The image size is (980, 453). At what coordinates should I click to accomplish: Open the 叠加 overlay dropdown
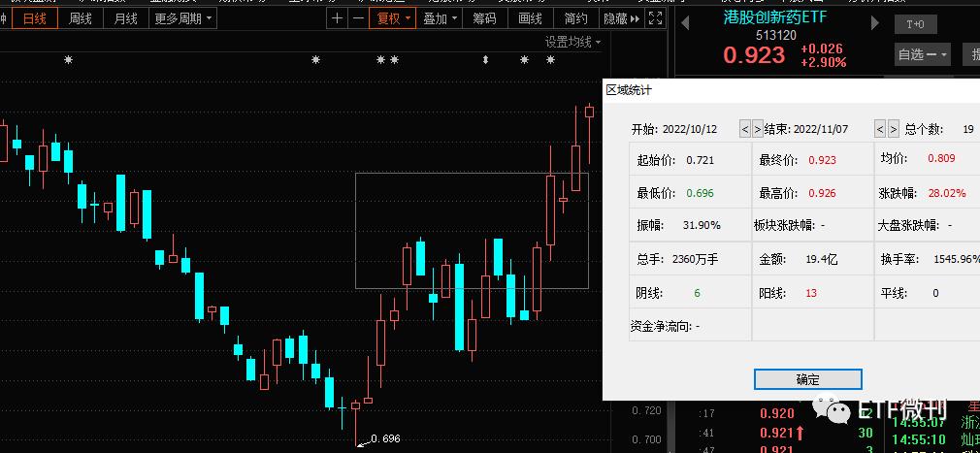440,18
